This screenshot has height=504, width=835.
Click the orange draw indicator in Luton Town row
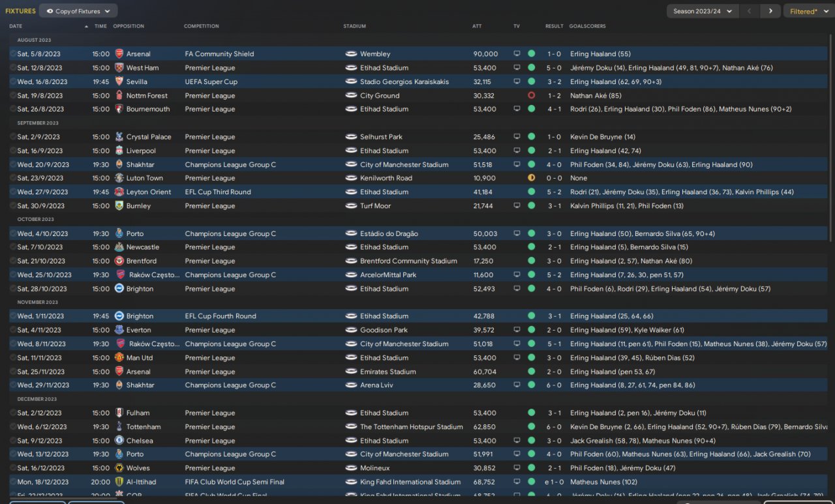[531, 178]
